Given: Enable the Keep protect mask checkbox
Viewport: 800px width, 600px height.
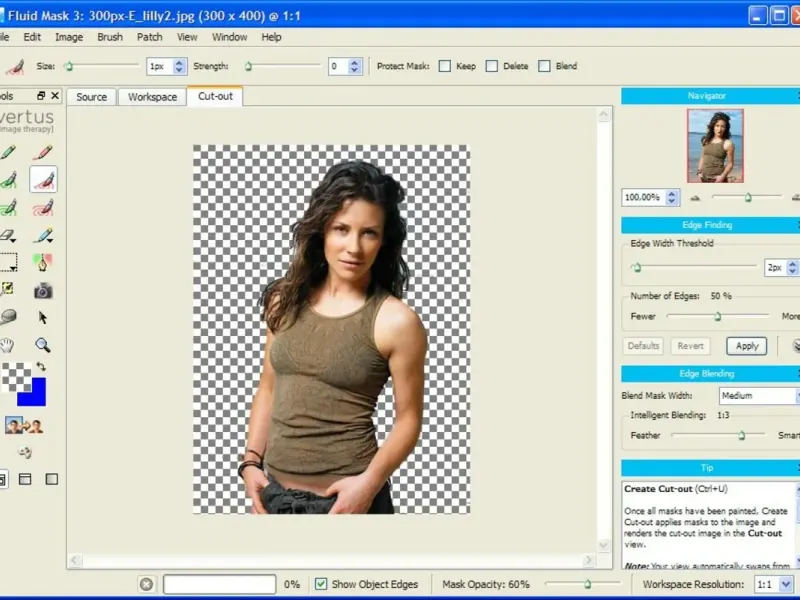Looking at the screenshot, I should pos(445,66).
